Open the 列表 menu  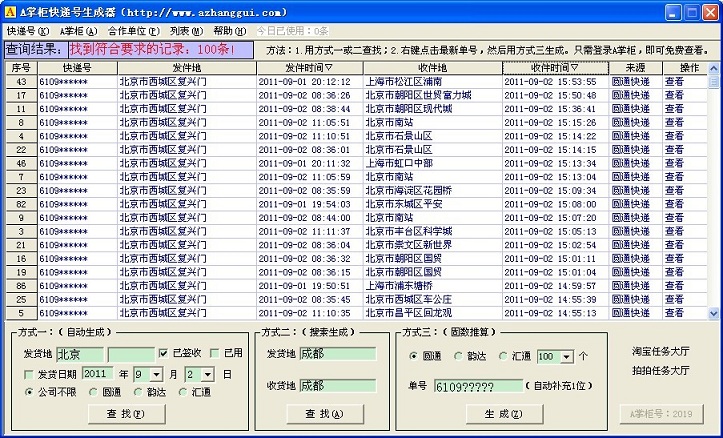pos(186,31)
